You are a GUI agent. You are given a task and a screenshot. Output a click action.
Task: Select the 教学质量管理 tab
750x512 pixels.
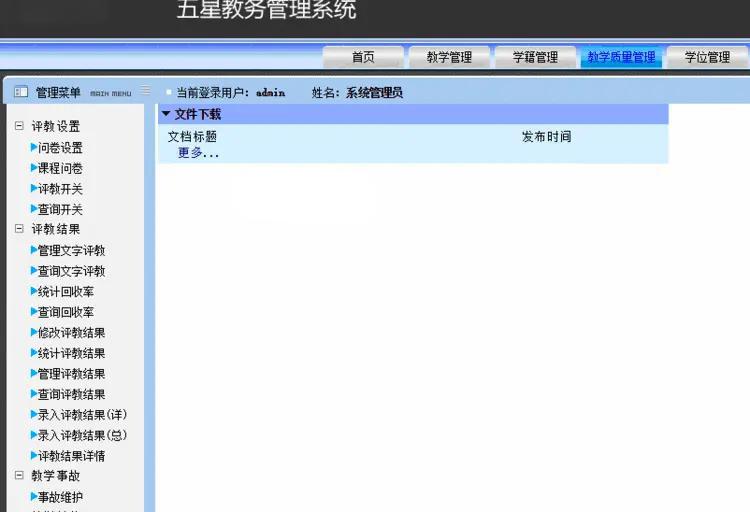pyautogui.click(x=621, y=57)
